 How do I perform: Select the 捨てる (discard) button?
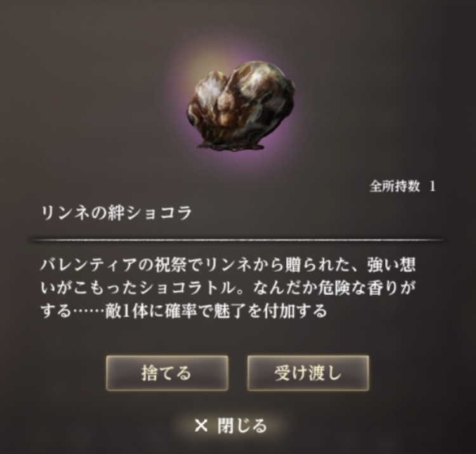(168, 373)
